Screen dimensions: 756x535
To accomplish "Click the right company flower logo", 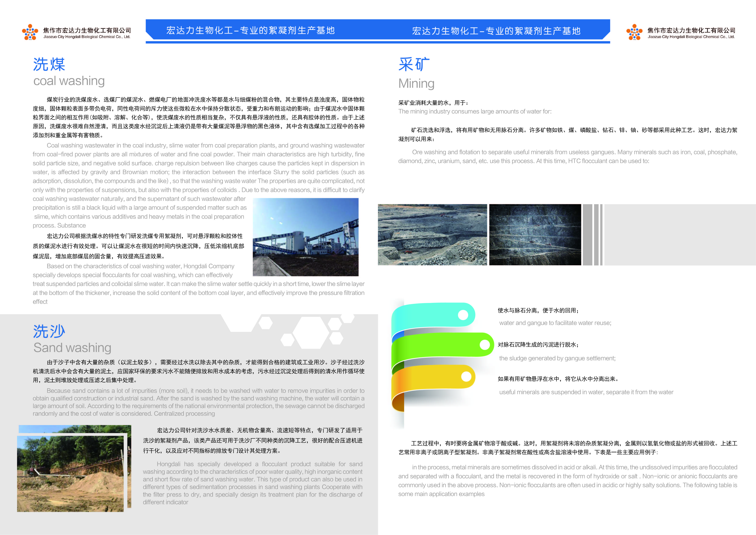I will 634,32.
